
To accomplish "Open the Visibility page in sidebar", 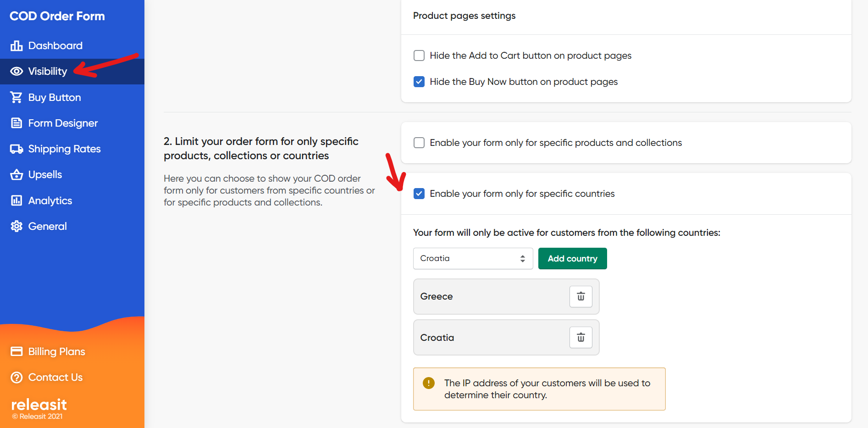I will click(x=47, y=71).
